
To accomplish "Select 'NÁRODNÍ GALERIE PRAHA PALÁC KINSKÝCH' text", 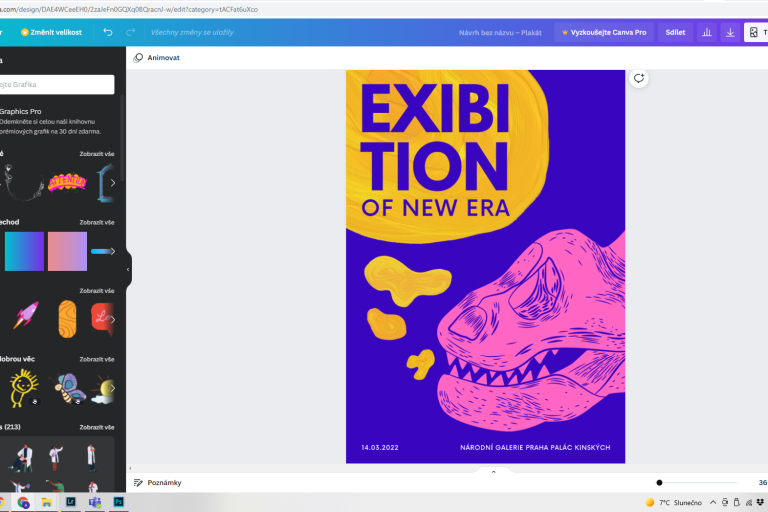I will tap(535, 447).
